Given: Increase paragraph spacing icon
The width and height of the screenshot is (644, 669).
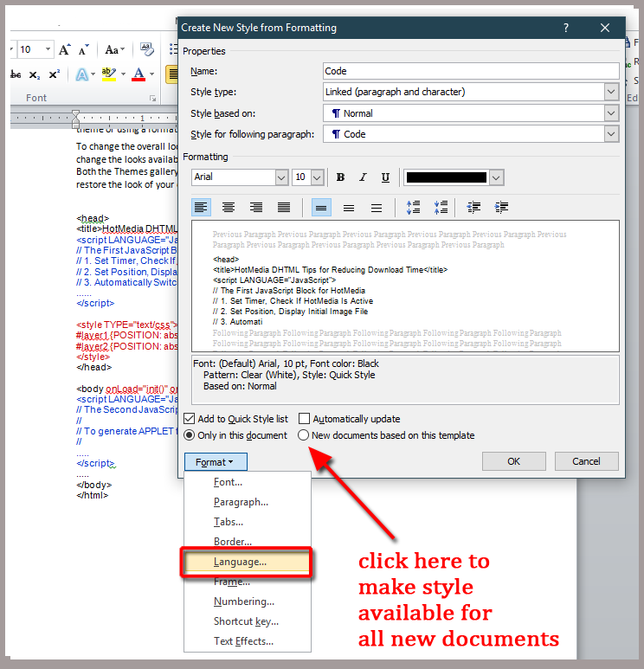Looking at the screenshot, I should 413,208.
